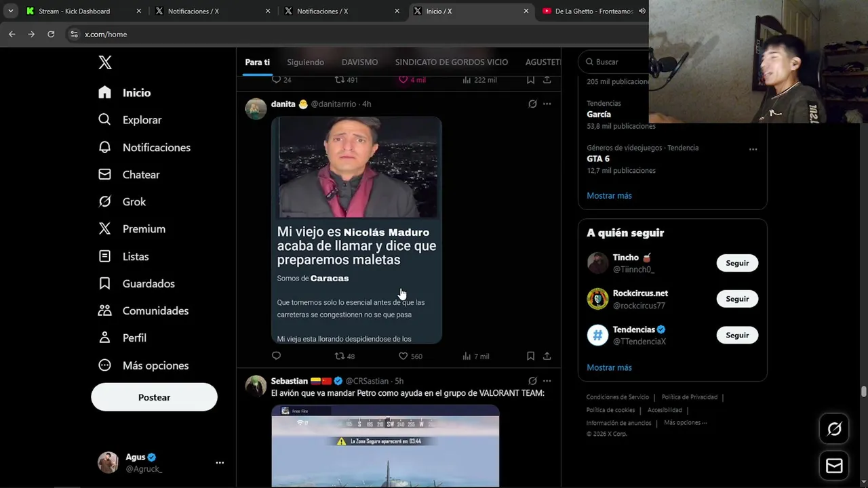Bookmark the top post with 222 mil views
Image resolution: width=868 pixels, height=488 pixels.
pyautogui.click(x=530, y=79)
